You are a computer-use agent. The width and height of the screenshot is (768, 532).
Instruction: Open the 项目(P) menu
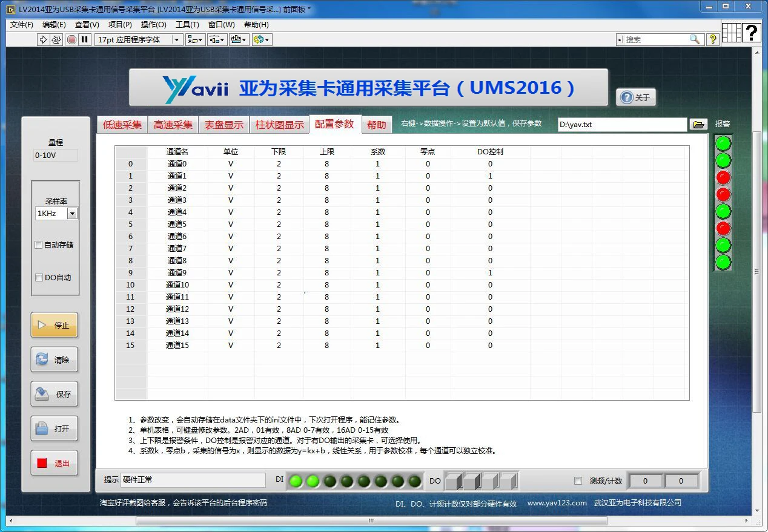pyautogui.click(x=120, y=25)
